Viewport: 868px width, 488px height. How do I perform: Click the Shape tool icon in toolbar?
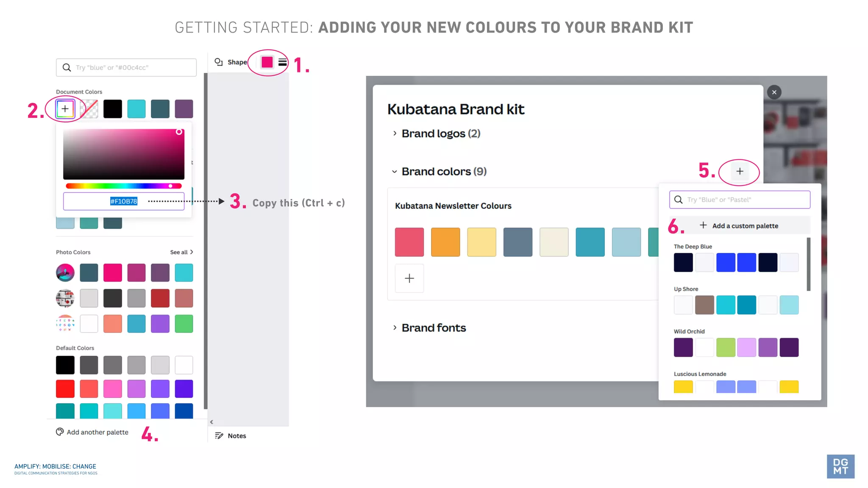click(x=219, y=62)
